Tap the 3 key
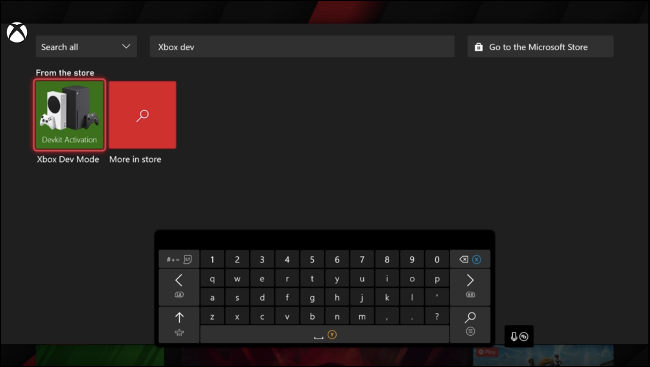This screenshot has height=367, width=650. pos(262,259)
